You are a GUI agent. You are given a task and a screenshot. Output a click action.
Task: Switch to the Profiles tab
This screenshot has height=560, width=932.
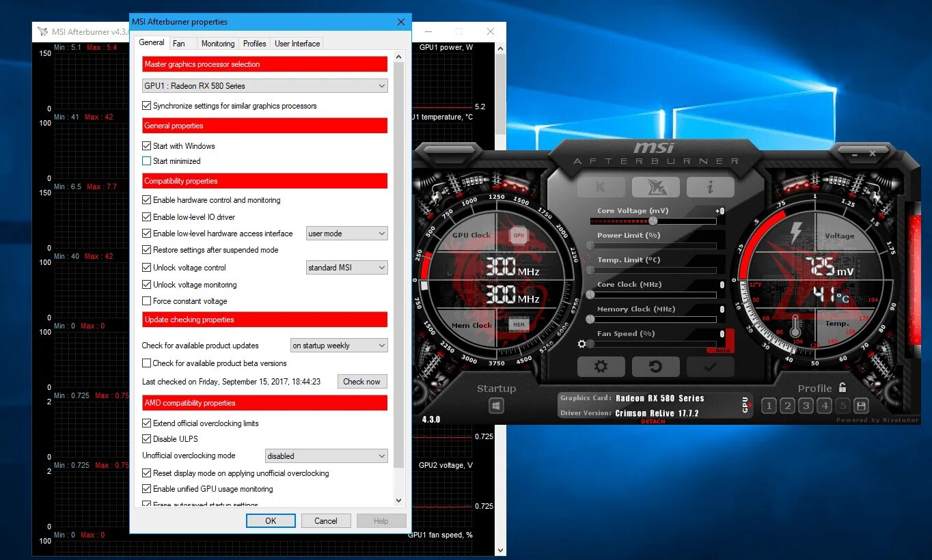coord(255,44)
